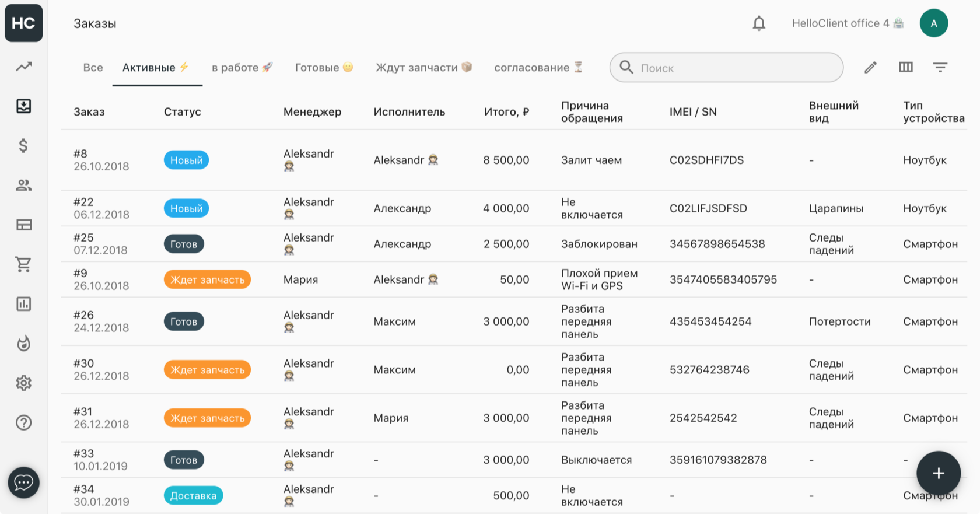
Task: Open the help question mark icon
Action: pyautogui.click(x=23, y=423)
